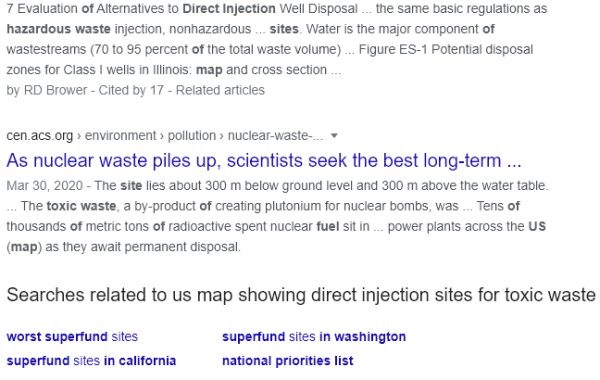Click the "Mar 30, 2020" date in the snippet
This screenshot has width=600, height=380.
pyautogui.click(x=44, y=186)
